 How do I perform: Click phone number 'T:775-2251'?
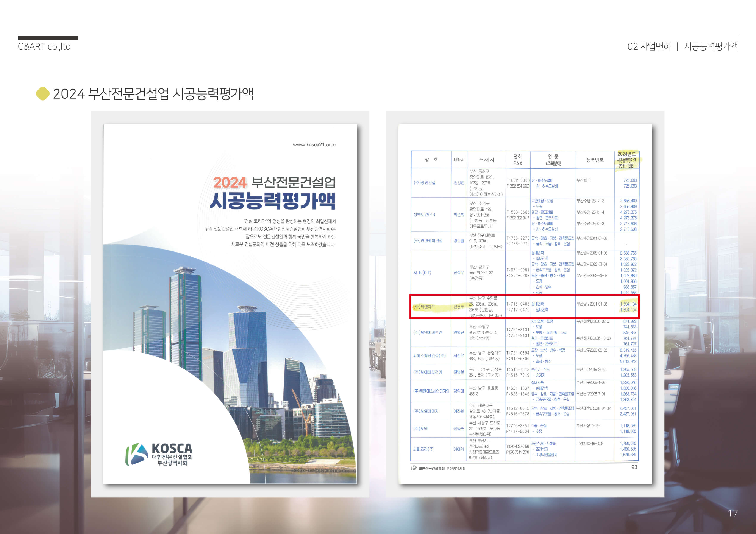[x=518, y=426]
